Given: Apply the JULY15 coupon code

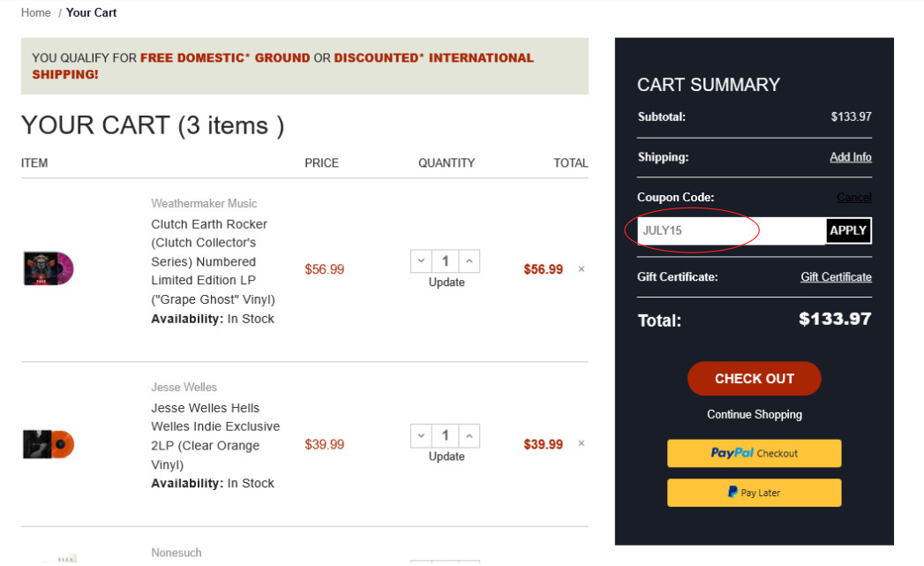Looking at the screenshot, I should 848,230.
